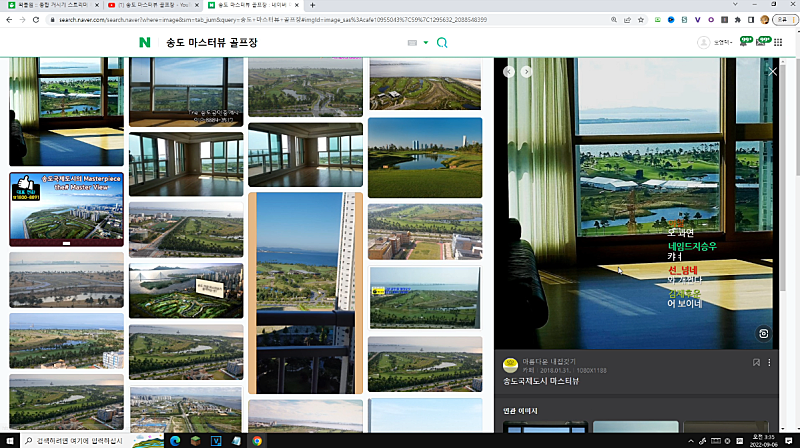800x448 pixels.
Task: Open the golf course lake thumbnail with skyline
Action: 425,158
